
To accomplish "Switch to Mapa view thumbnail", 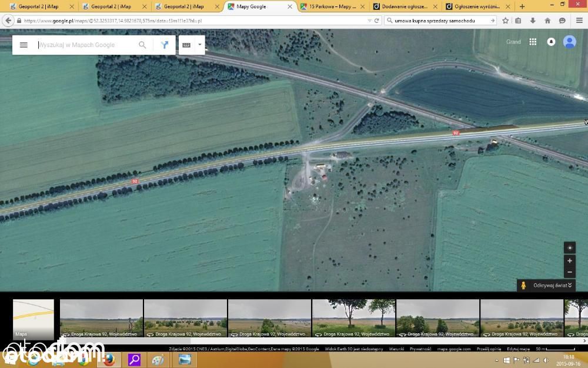I will pyautogui.click(x=34, y=319).
